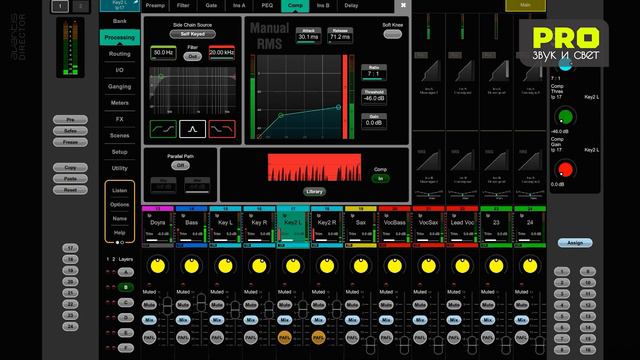Mute the VocSax channel
640x360 pixels.
(x=420, y=305)
